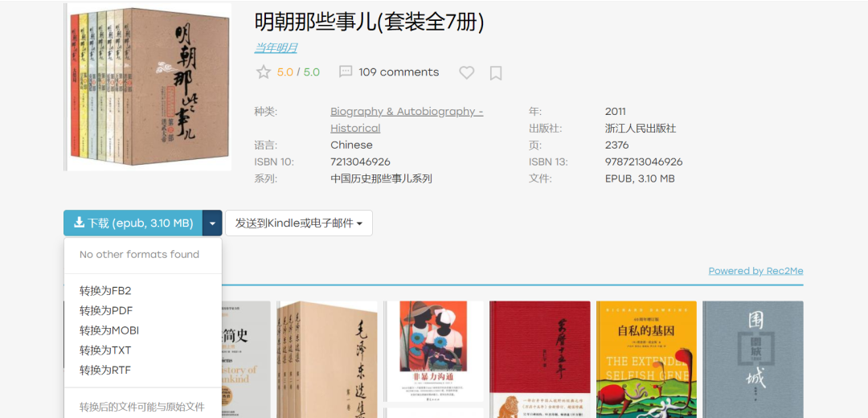Open the 围城 recommended book

[753, 359]
